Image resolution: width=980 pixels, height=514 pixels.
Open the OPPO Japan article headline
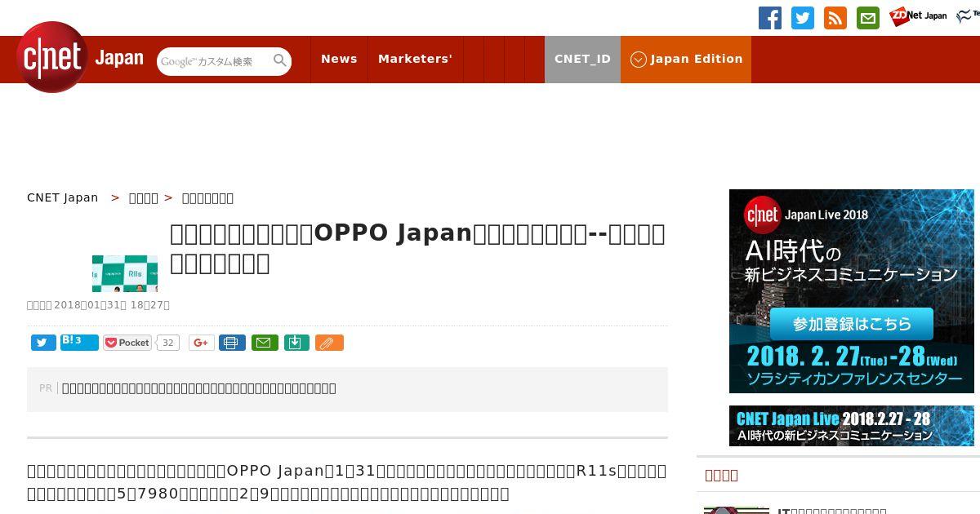coord(417,248)
